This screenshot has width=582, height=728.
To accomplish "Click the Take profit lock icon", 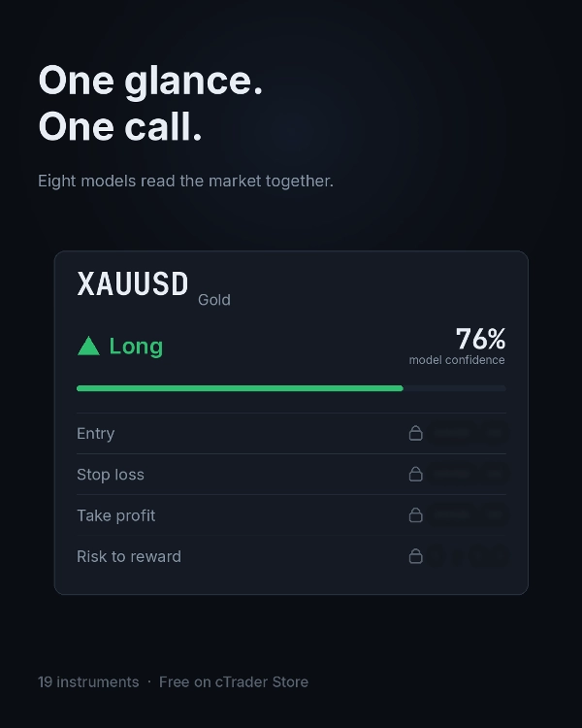I will tap(415, 514).
